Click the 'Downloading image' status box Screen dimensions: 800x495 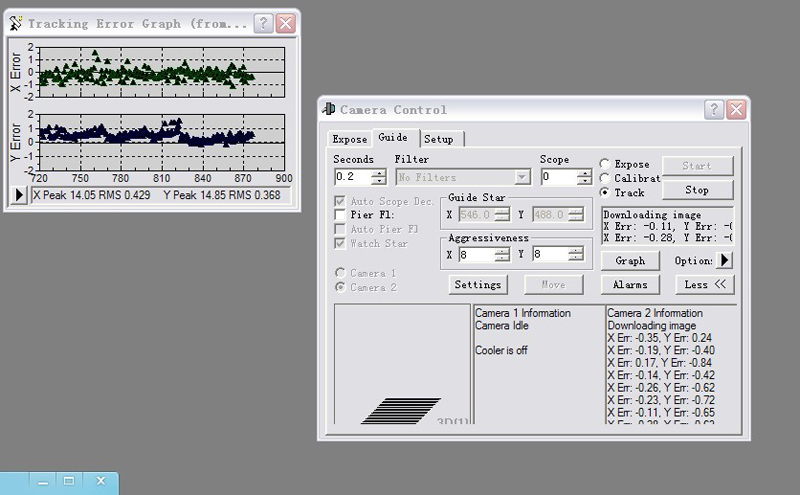(667, 226)
